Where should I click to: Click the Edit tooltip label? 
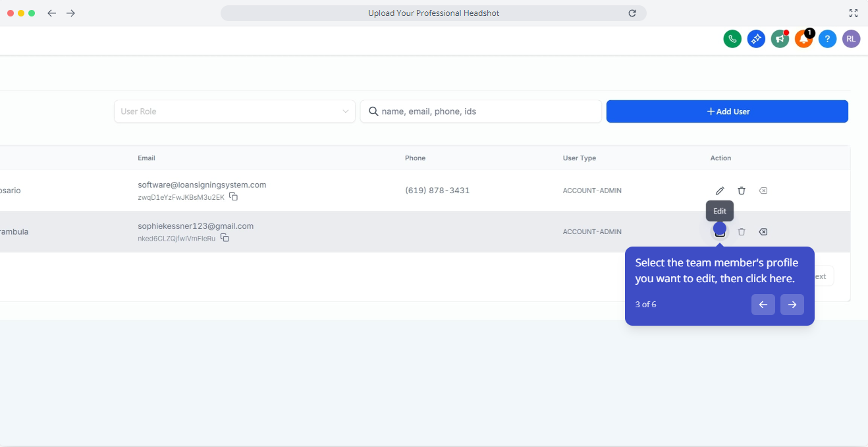coord(720,211)
